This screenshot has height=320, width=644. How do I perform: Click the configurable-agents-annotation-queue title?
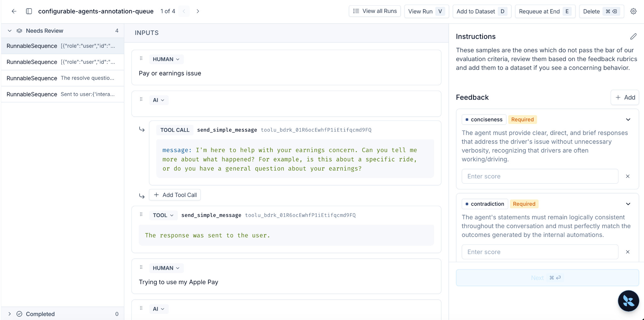(x=96, y=11)
